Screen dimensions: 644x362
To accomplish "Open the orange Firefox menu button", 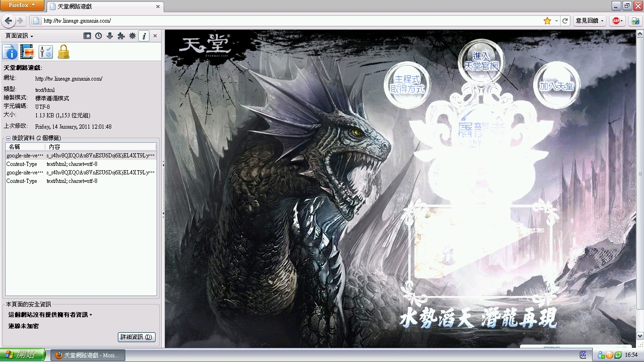I will (x=22, y=5).
